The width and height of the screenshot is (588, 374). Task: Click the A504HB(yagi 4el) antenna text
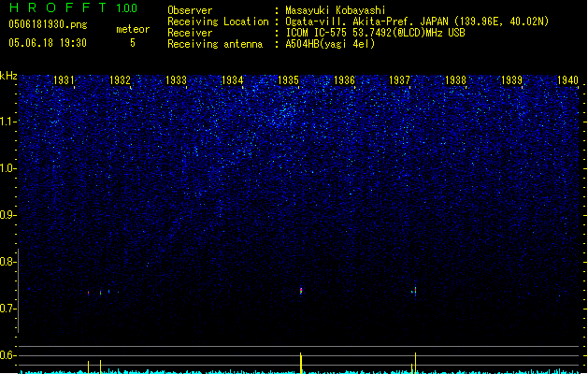click(x=330, y=44)
